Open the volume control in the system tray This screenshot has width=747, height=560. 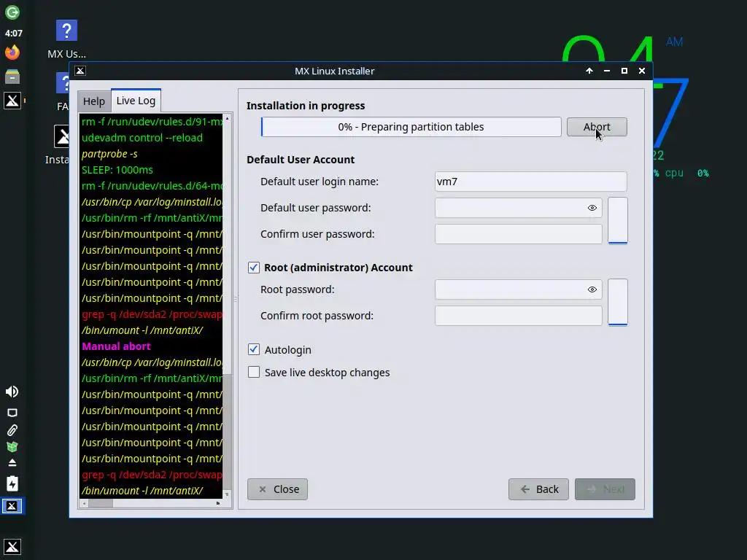pos(12,392)
